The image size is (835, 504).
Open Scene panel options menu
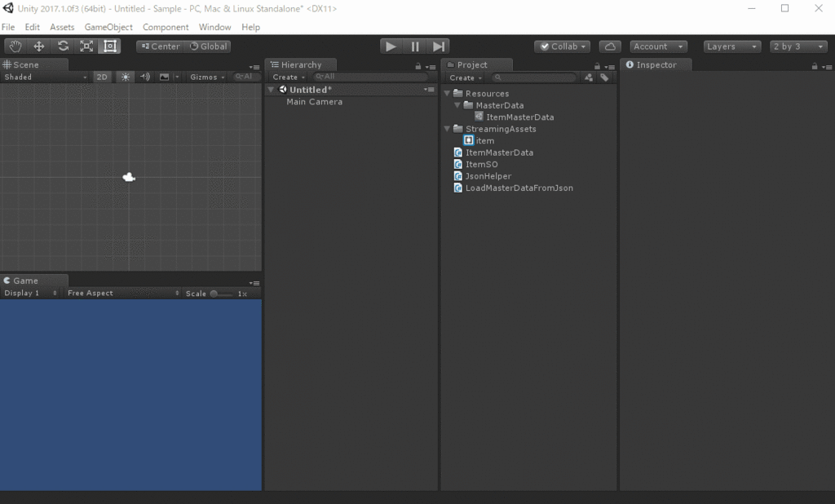coord(254,67)
